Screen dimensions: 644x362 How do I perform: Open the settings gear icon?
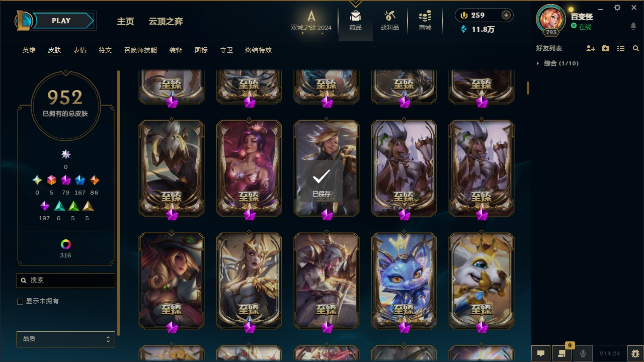click(617, 8)
